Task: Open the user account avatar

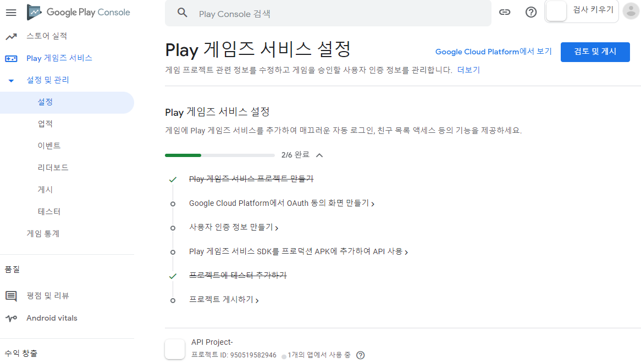Action: coord(631,12)
